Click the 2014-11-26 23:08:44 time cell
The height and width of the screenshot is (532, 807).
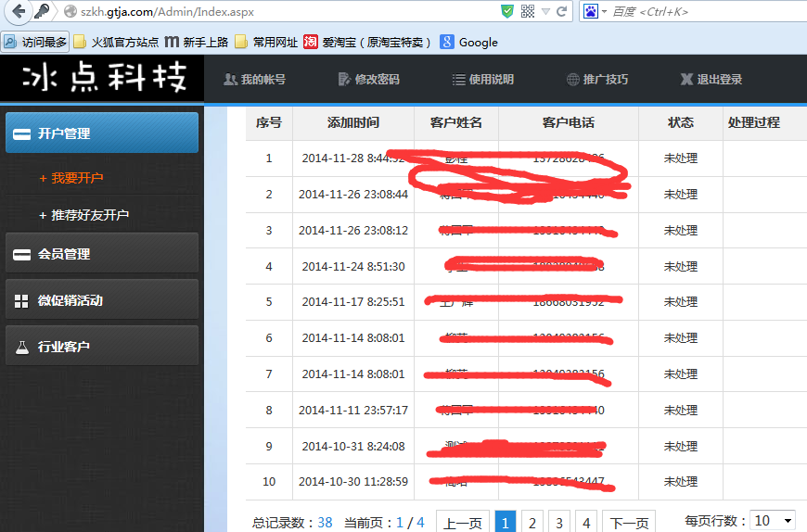[353, 195]
